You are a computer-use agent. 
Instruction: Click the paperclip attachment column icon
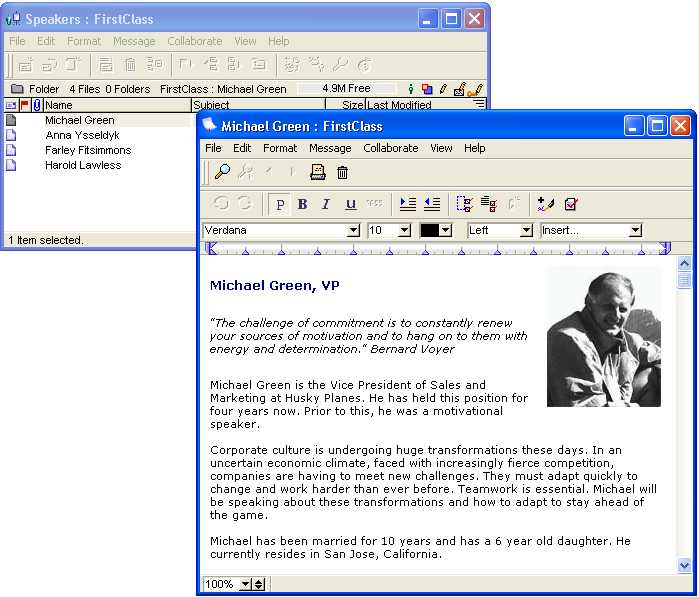[x=37, y=105]
